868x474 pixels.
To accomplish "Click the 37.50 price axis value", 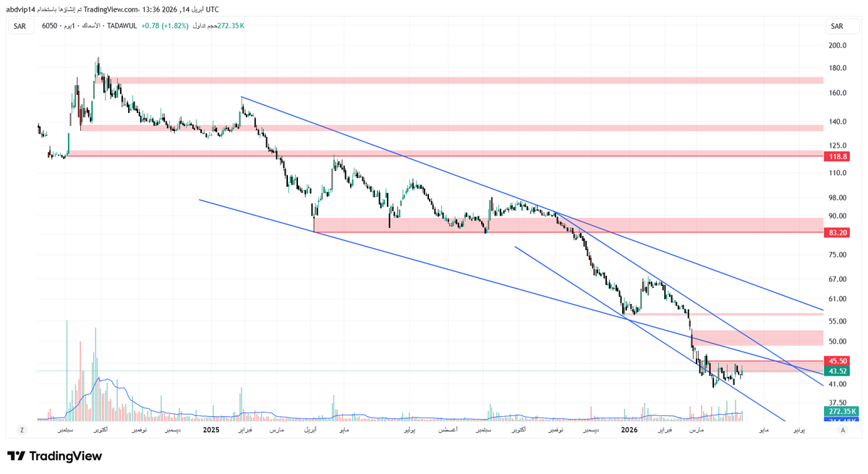I will pyautogui.click(x=838, y=402).
